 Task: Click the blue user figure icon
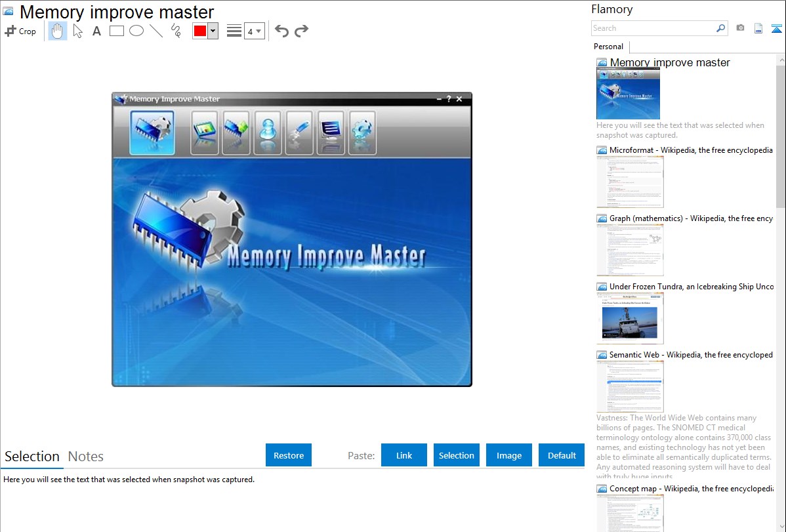(x=267, y=133)
